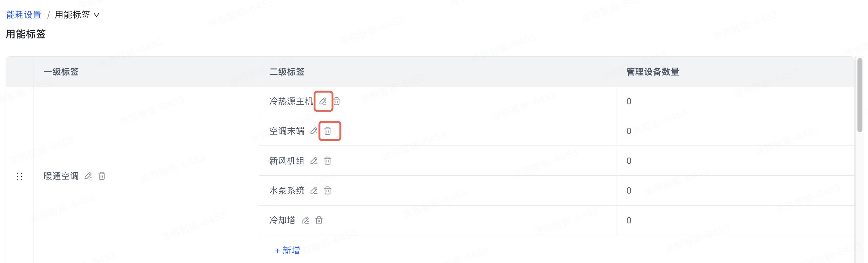Edit the 新风机组 tag name
Image resolution: width=868 pixels, height=263 pixels.
(x=314, y=161)
